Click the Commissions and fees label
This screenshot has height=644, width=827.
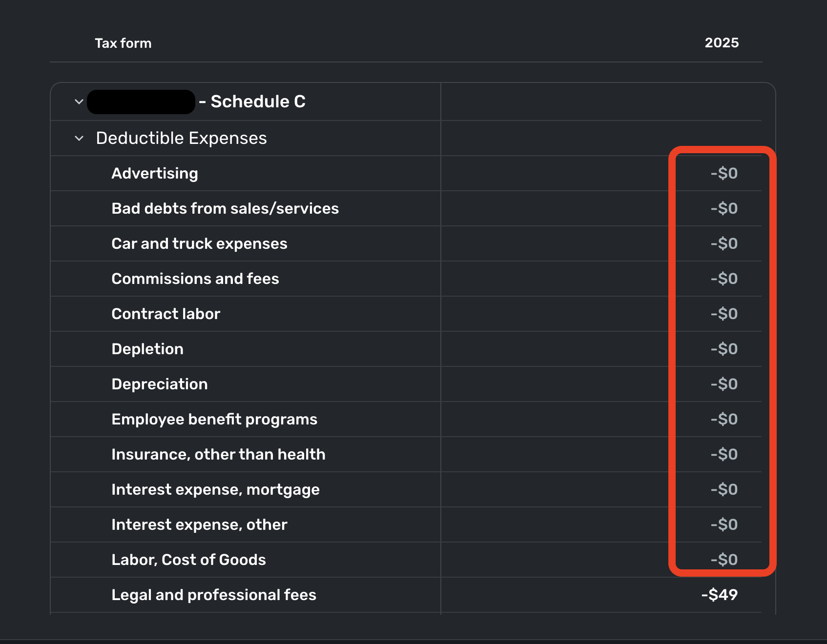195,279
